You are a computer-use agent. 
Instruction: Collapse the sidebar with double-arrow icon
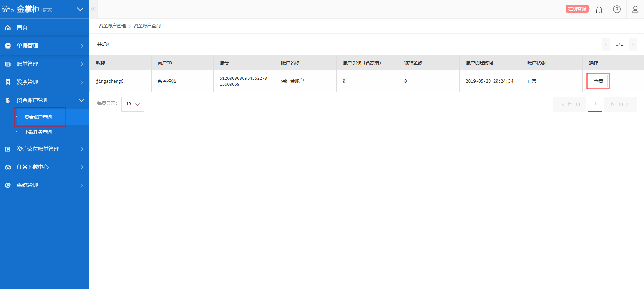tap(93, 9)
